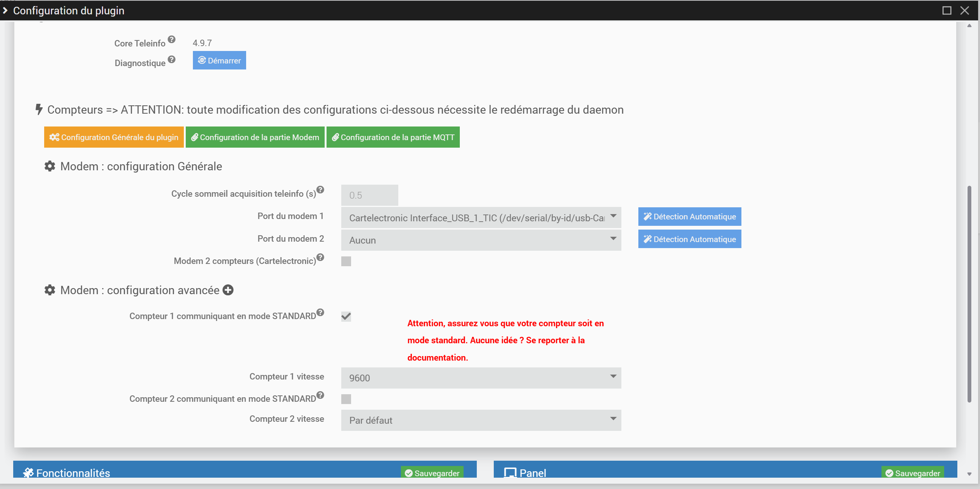Click Détection Automatique for modem 1

689,216
